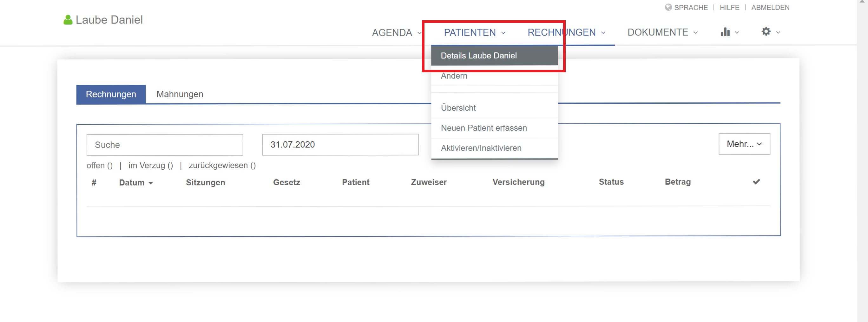Image resolution: width=868 pixels, height=322 pixels.
Task: Expand the RECHNUNGEN menu
Action: coord(566,33)
